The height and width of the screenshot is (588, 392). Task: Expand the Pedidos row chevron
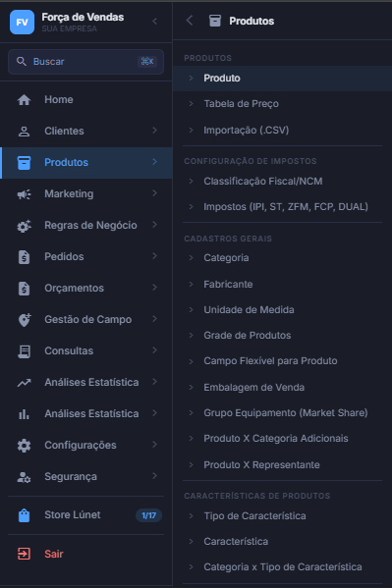click(154, 256)
